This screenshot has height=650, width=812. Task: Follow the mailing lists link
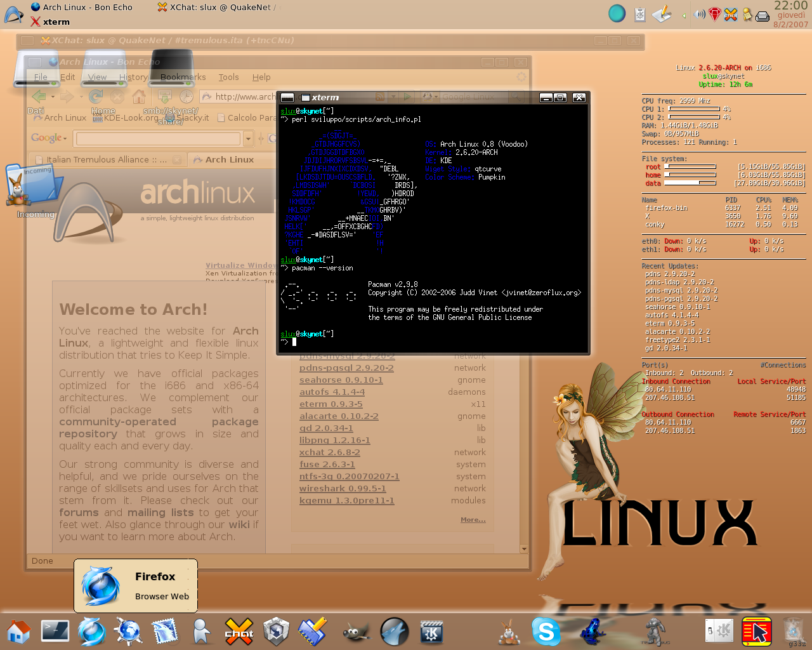[160, 512]
